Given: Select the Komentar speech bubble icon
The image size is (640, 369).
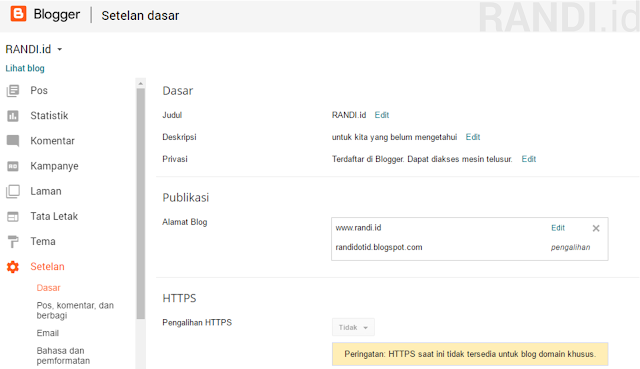Looking at the screenshot, I should click(13, 141).
